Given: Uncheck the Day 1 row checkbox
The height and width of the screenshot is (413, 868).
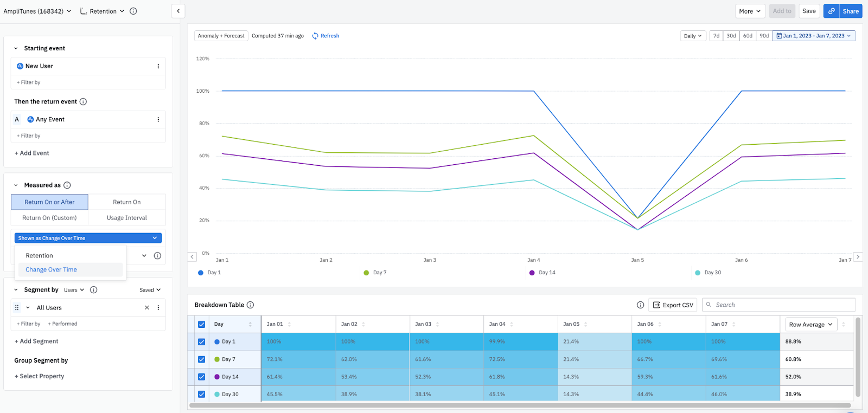Looking at the screenshot, I should click(201, 342).
